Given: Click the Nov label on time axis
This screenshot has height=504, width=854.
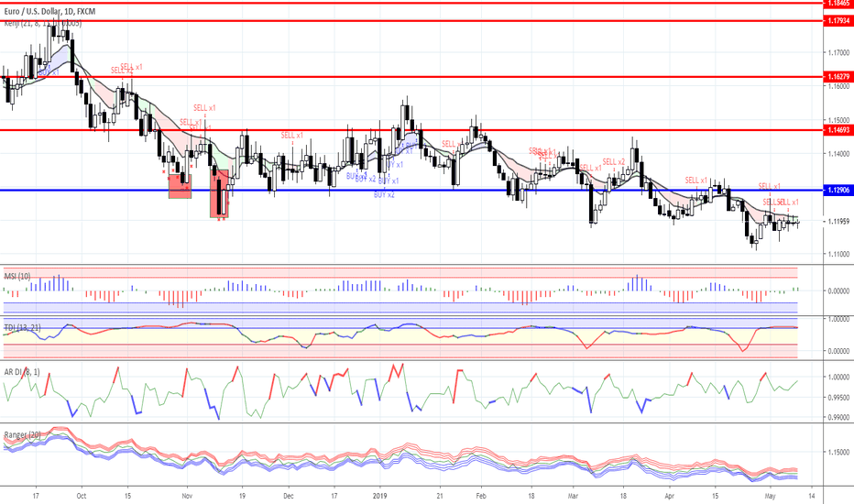Looking at the screenshot, I should point(187,496).
